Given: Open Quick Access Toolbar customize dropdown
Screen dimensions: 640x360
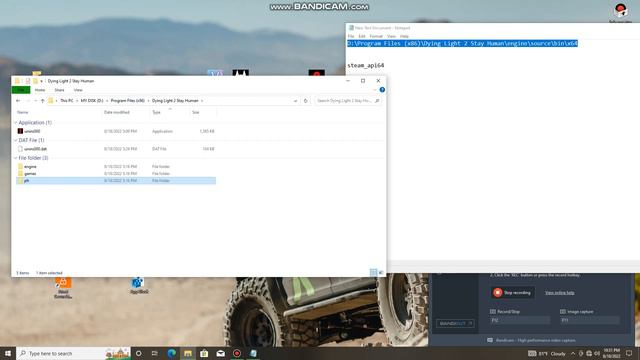Looking at the screenshot, I should [41, 81].
